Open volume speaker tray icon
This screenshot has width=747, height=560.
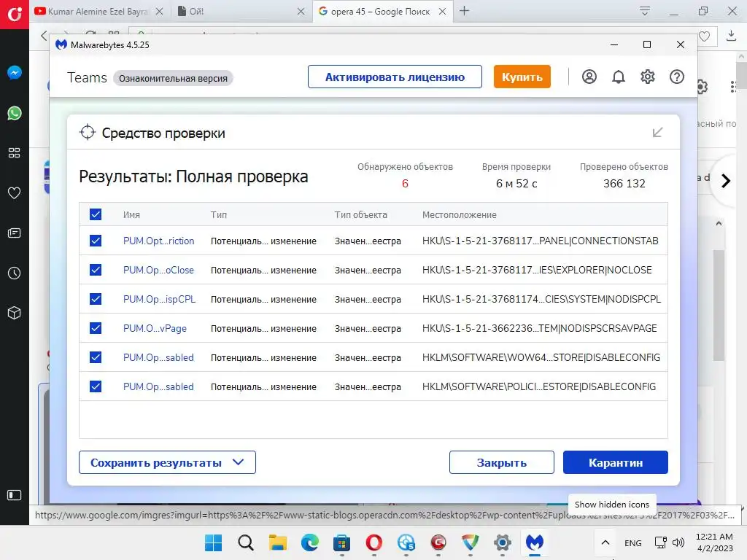tap(678, 542)
